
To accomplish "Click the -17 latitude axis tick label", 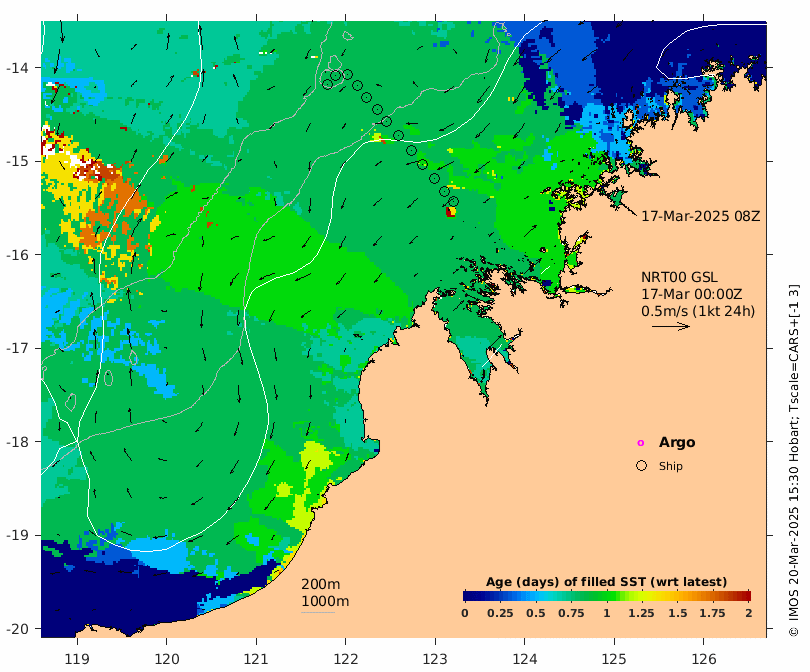I will (x=17, y=348).
